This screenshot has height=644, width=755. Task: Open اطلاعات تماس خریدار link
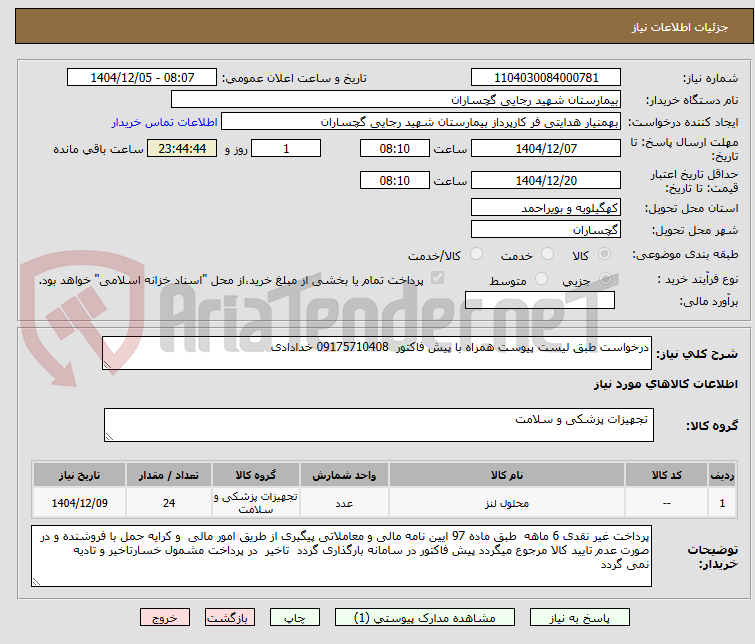point(165,122)
